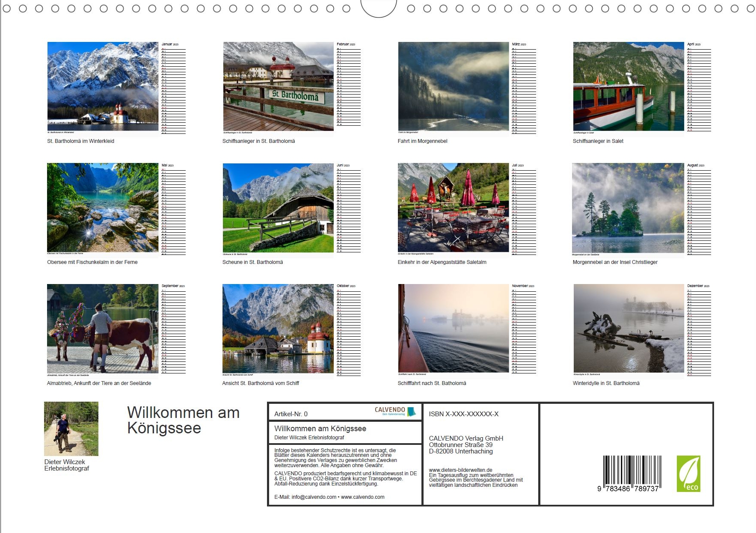Open the Obersee mit Fischunkelalm photo
Viewport: 756px width, 533px height.
click(103, 207)
